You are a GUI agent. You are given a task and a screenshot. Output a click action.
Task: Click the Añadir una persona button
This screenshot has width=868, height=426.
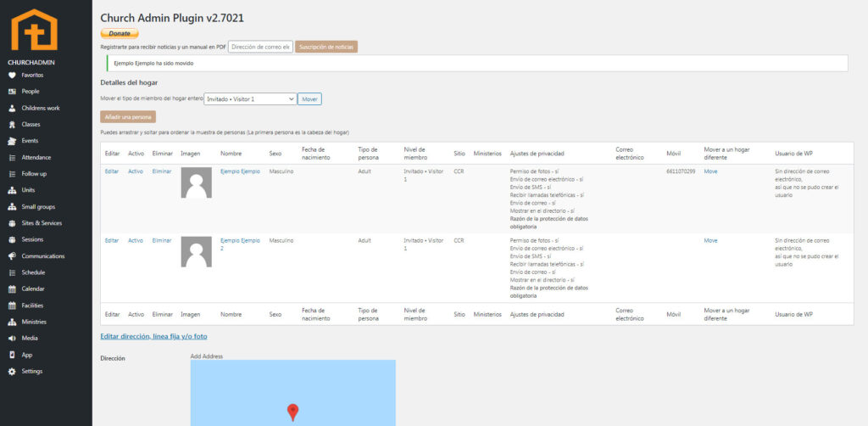128,116
